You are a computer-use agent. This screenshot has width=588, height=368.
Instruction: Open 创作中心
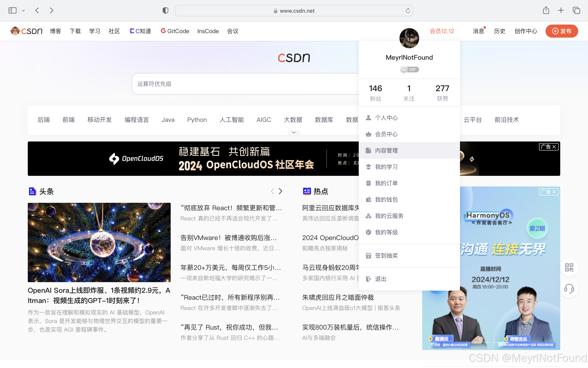(x=526, y=31)
